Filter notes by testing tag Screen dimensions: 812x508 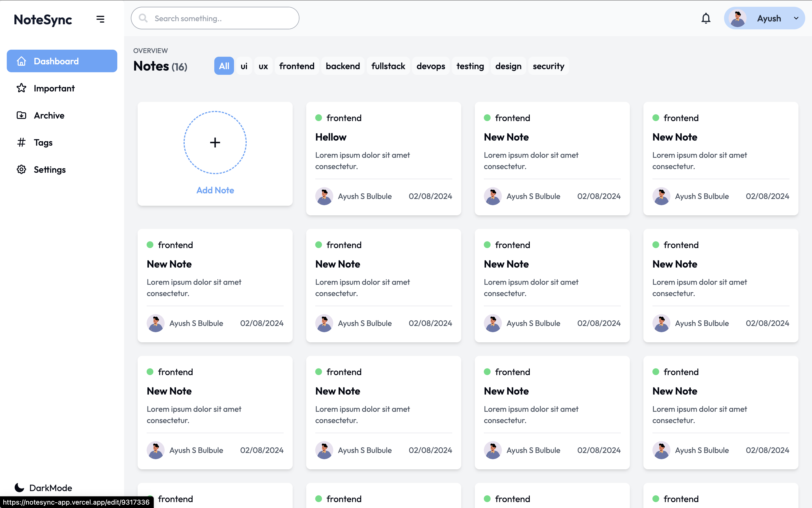click(x=470, y=66)
